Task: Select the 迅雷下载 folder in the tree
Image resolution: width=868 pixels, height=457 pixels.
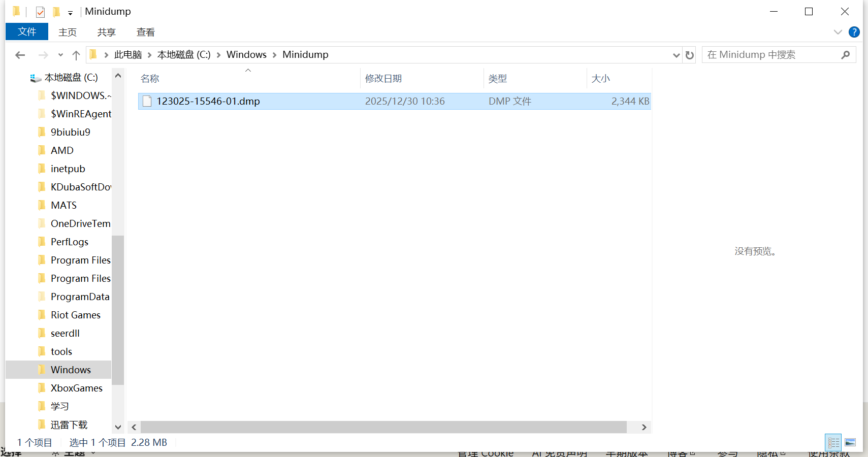Action: click(x=69, y=425)
